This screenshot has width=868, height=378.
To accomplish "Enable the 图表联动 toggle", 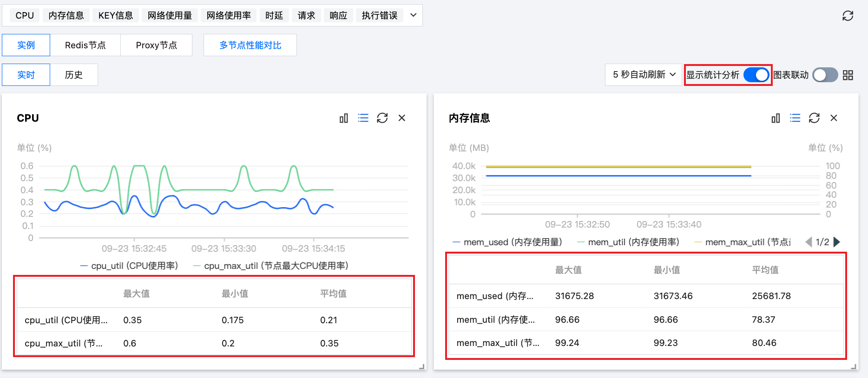I will click(x=825, y=75).
